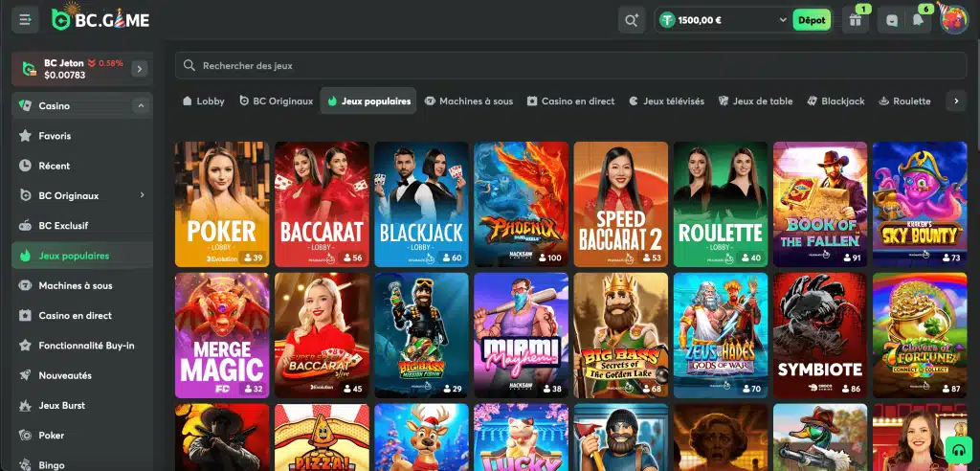Click the Tether currency icon in balance
Screen dimensions: 980x471
[x=667, y=19]
